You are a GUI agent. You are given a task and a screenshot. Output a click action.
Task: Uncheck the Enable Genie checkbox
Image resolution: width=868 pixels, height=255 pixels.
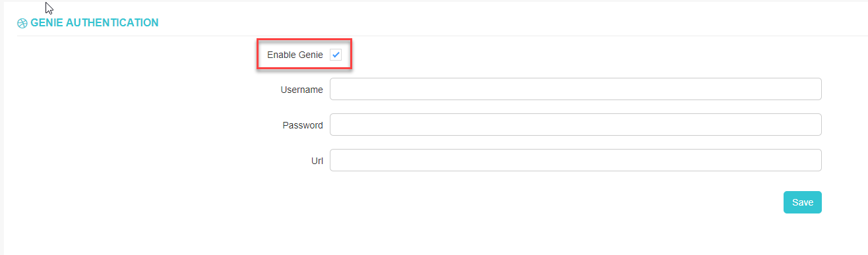point(336,55)
